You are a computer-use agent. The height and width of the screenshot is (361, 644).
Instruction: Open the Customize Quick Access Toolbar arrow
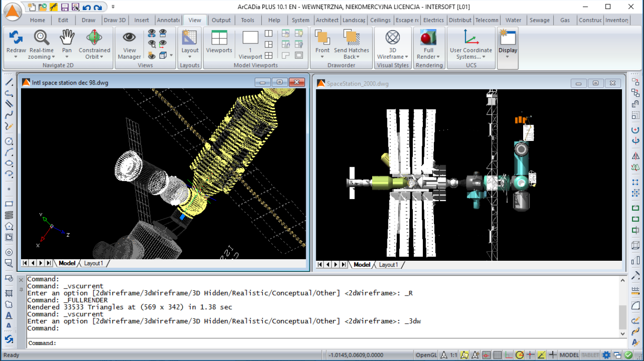coord(113,7)
